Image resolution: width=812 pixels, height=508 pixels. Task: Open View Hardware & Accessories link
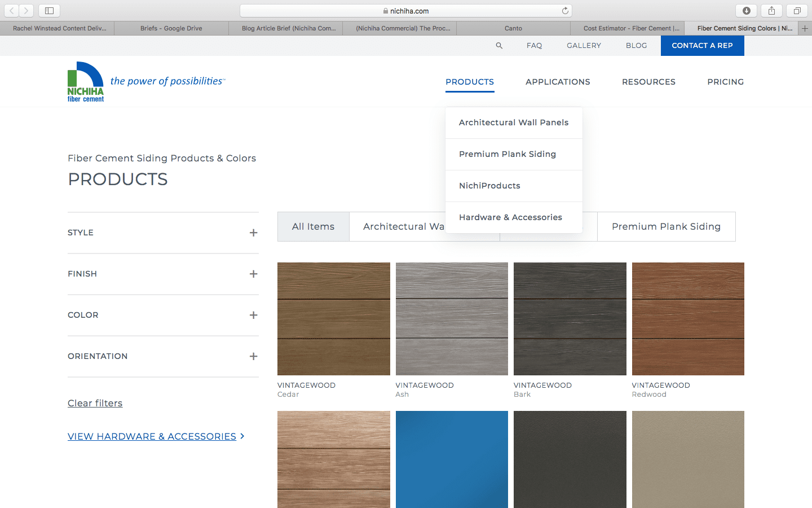point(156,436)
